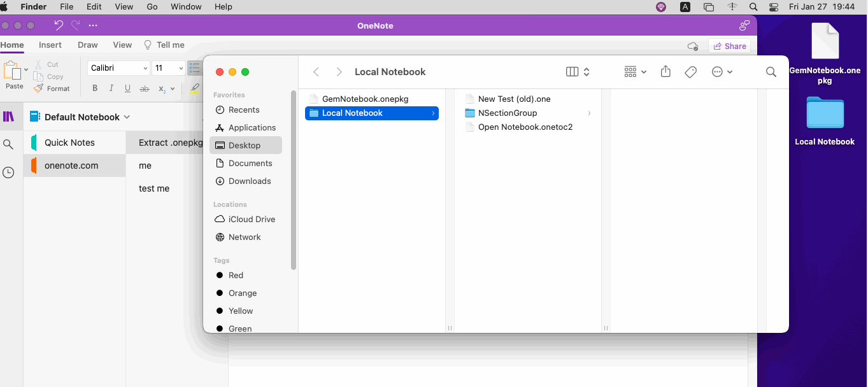Click the Format painter icon

click(39, 88)
